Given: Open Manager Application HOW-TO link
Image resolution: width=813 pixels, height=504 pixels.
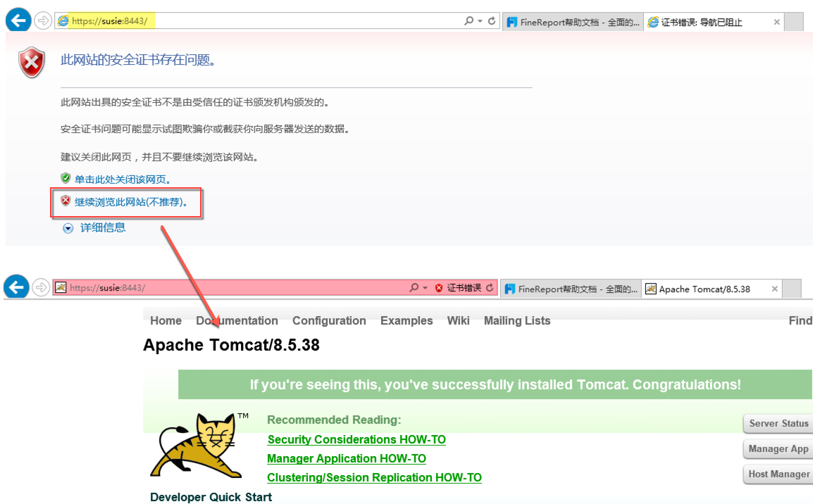Looking at the screenshot, I should pos(347,458).
